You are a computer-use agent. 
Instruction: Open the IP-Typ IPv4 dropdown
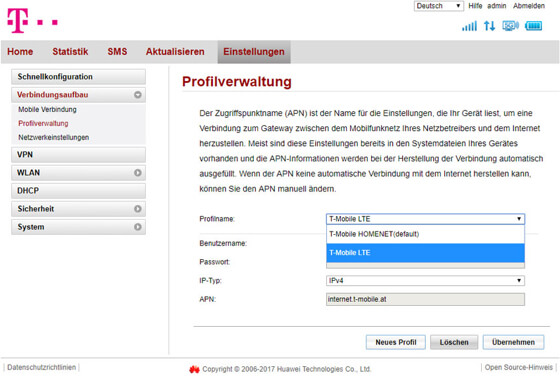pyautogui.click(x=425, y=281)
